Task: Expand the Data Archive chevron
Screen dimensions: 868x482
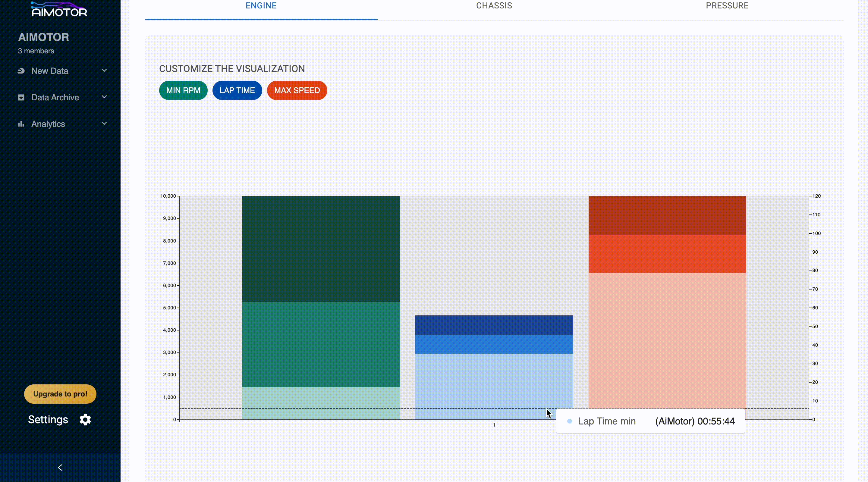Action: (104, 97)
